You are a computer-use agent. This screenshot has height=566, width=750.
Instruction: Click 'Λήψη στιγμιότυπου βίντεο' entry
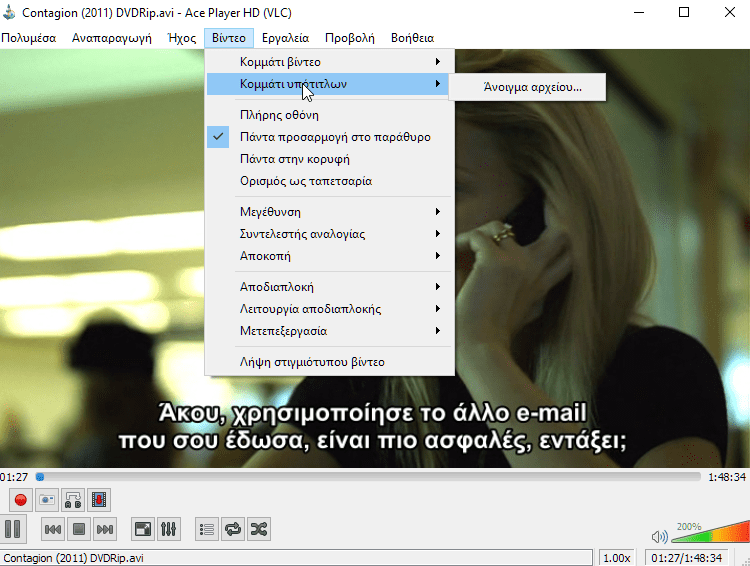click(x=312, y=362)
